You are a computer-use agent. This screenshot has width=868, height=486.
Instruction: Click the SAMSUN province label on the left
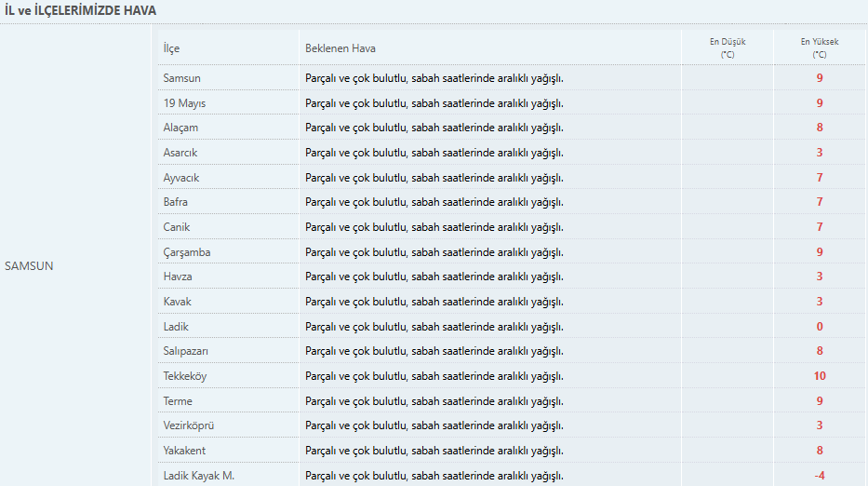[29, 265]
